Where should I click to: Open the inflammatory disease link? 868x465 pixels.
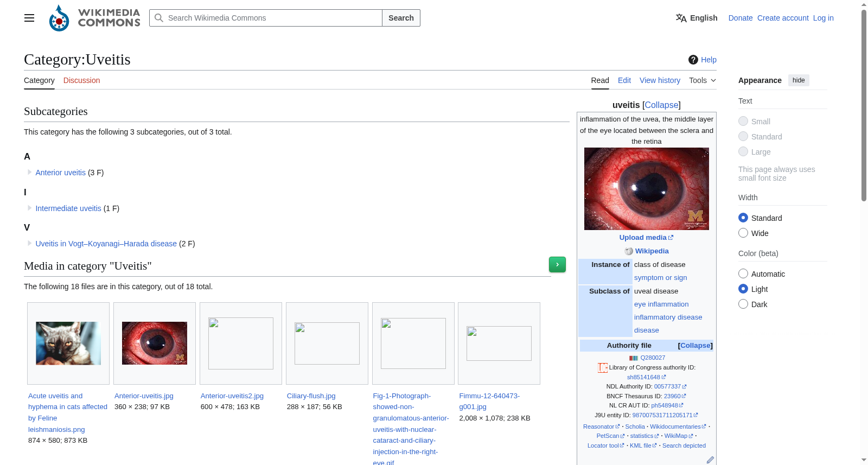pyautogui.click(x=668, y=317)
